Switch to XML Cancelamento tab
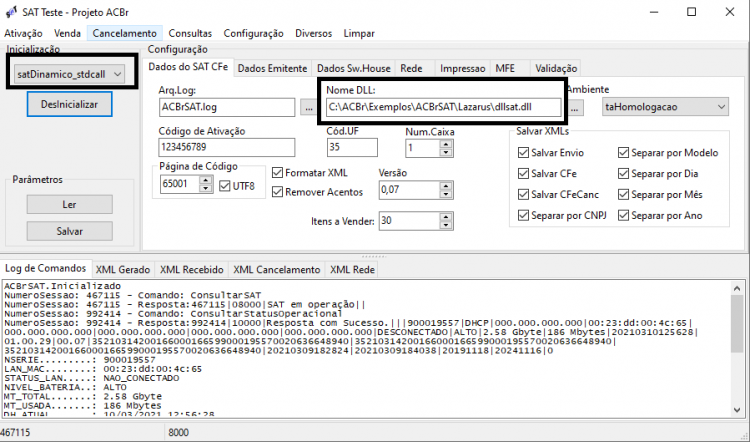Image resolution: width=750 pixels, height=442 pixels. point(276,270)
